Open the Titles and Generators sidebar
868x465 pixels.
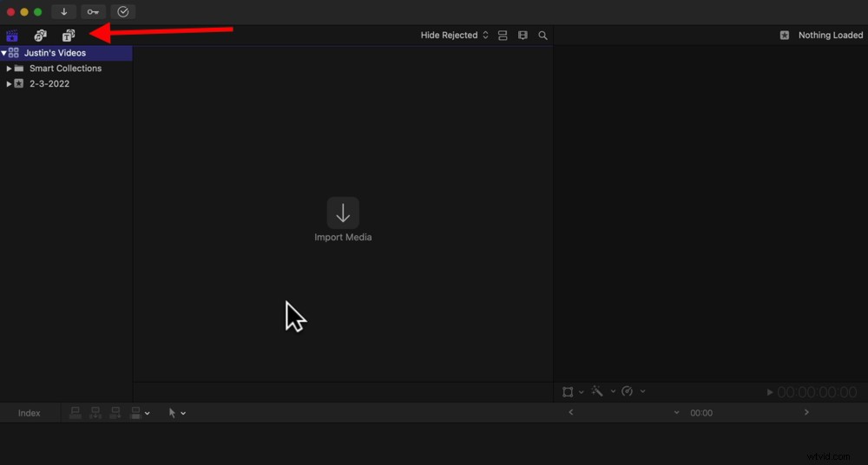[x=69, y=36]
